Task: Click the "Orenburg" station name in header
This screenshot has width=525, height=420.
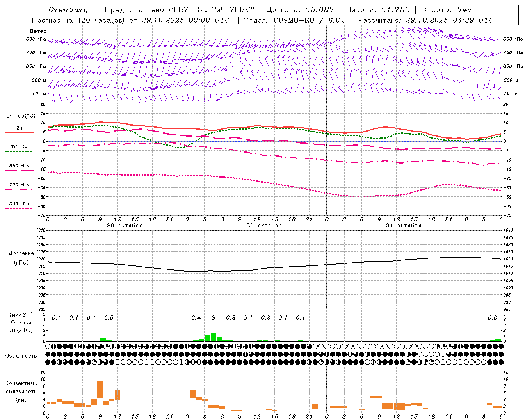Action: [x=68, y=10]
